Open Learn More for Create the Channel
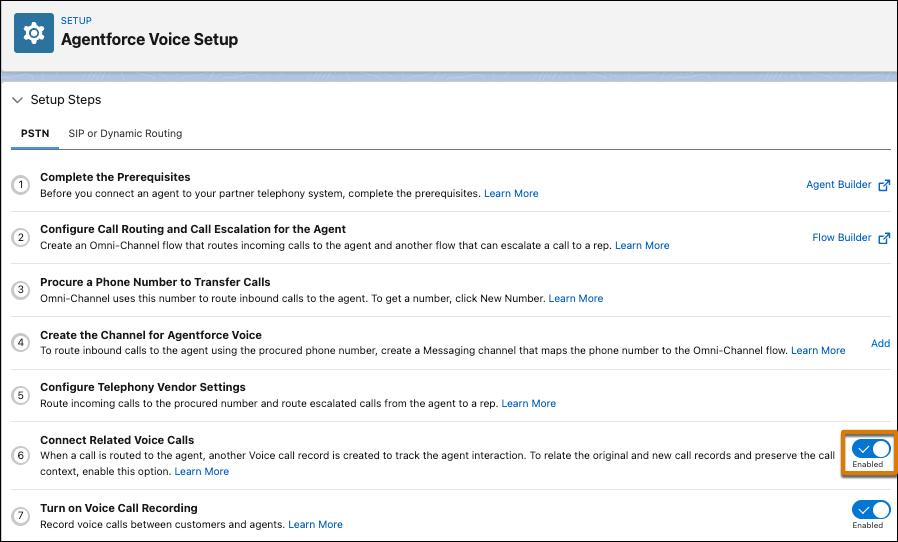 point(818,351)
